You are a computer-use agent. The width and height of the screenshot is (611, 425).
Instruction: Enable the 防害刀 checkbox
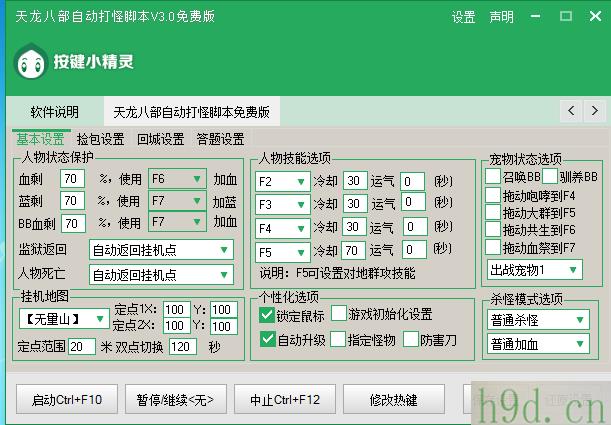pyautogui.click(x=411, y=339)
